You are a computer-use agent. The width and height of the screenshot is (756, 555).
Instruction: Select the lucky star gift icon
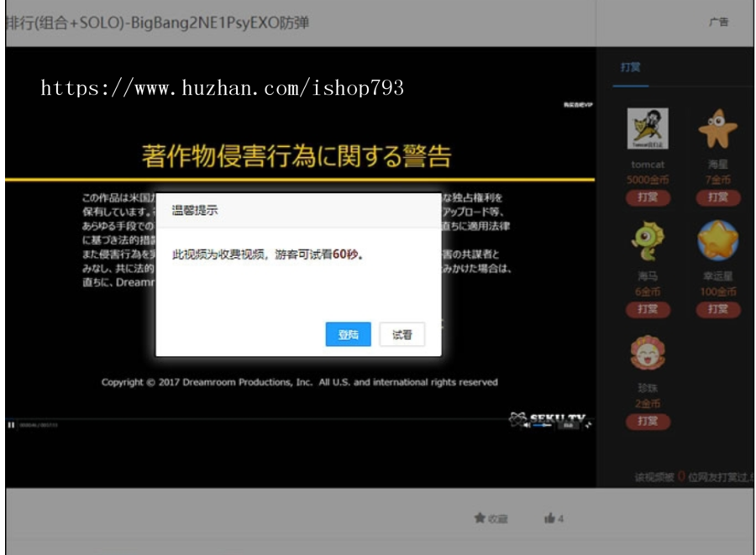coord(717,241)
